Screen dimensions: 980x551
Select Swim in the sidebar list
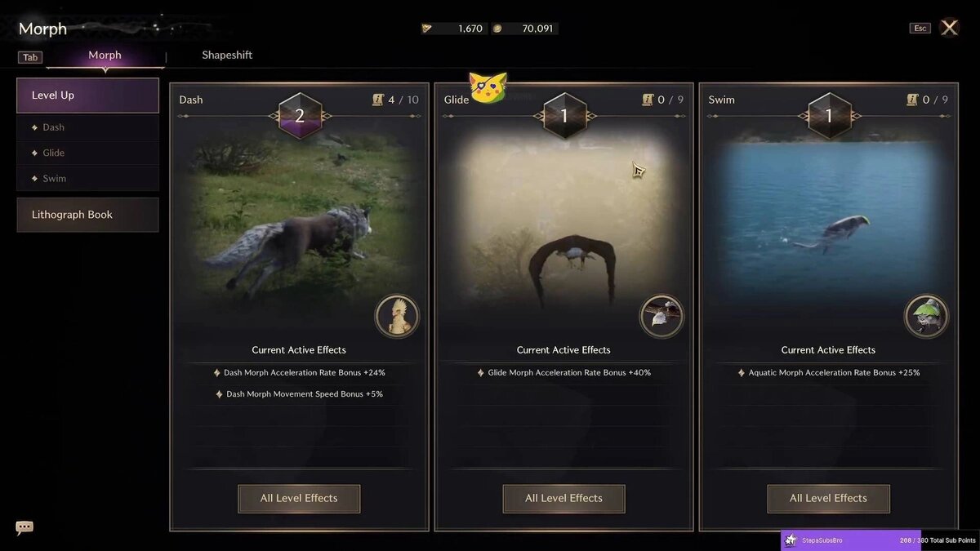click(x=87, y=178)
